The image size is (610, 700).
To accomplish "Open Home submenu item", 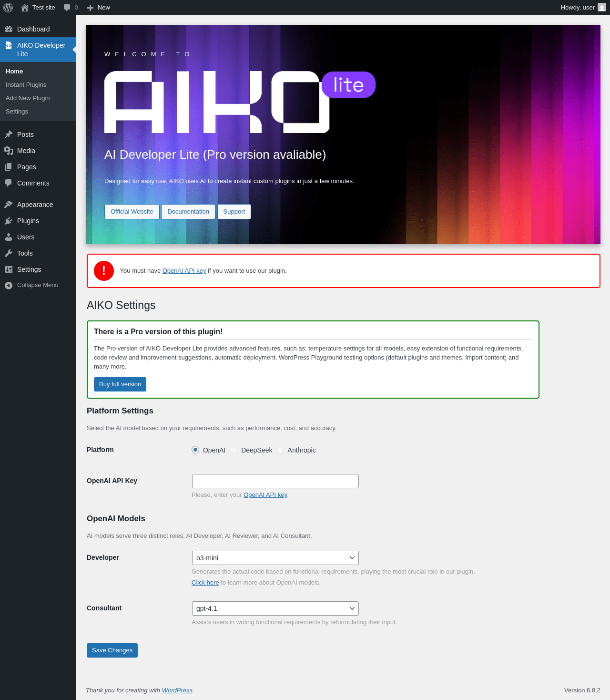I will tap(38, 72).
